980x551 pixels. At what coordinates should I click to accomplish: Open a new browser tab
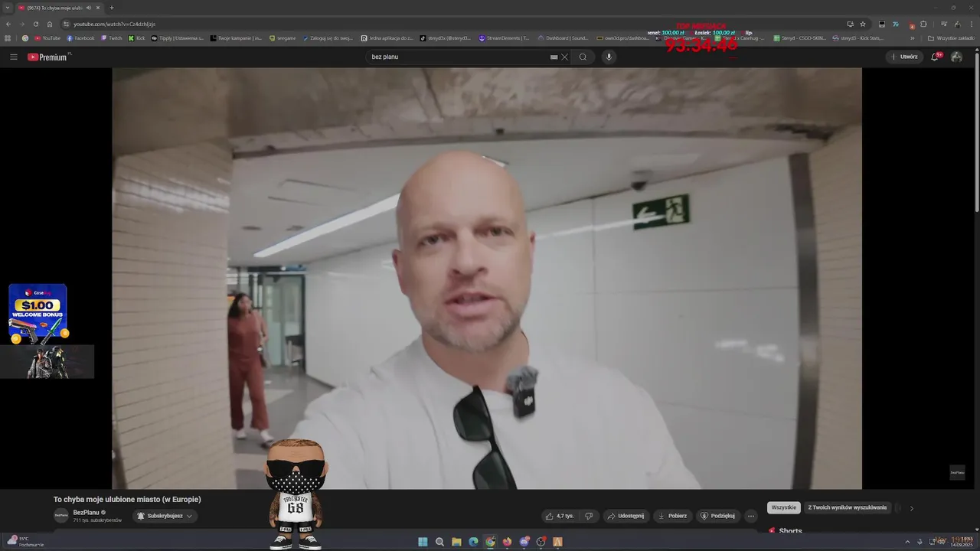112,8
